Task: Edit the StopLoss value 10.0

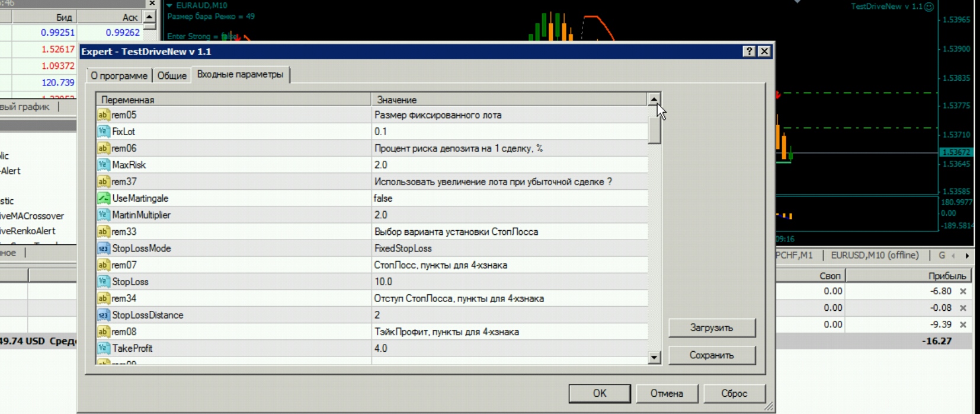Action: point(510,282)
